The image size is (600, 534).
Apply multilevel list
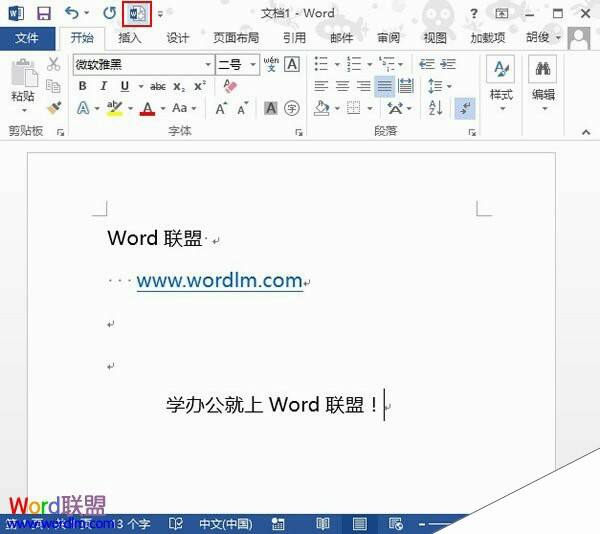click(386, 64)
